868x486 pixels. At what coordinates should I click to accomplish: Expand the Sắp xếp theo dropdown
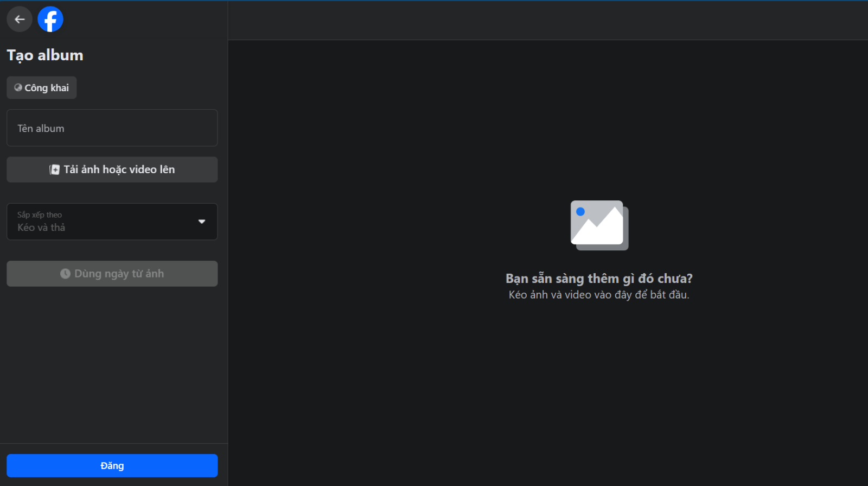pos(112,222)
